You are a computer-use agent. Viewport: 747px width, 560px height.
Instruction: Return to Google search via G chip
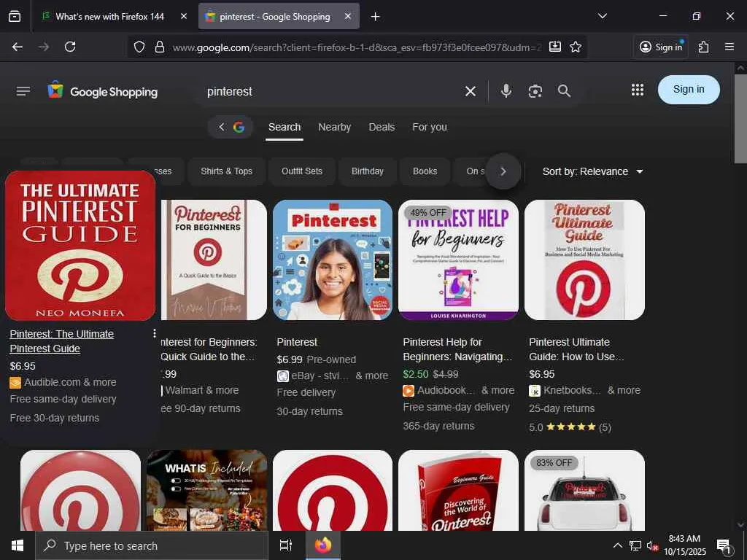click(x=231, y=127)
